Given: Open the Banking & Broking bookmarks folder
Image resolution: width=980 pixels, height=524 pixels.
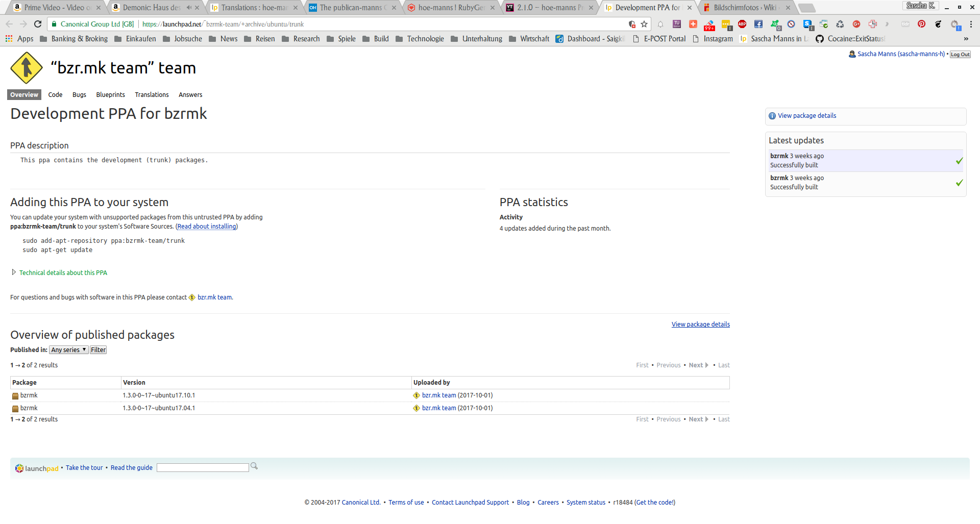Looking at the screenshot, I should coord(73,39).
